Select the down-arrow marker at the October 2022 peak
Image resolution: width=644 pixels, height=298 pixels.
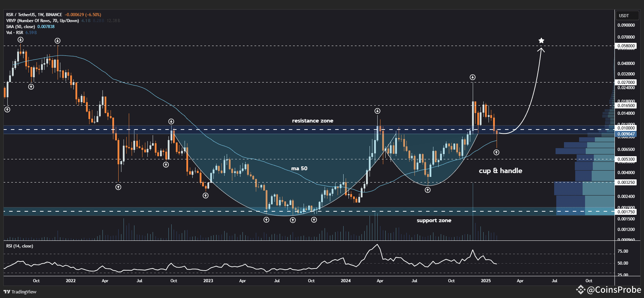[x=171, y=121]
